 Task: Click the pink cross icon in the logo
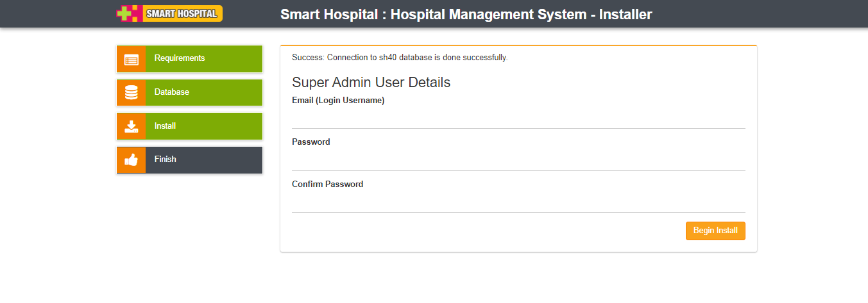[x=127, y=13]
